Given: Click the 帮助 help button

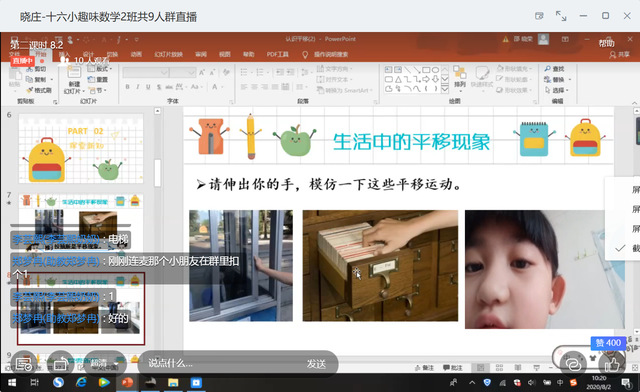Looking at the screenshot, I should click(607, 43).
